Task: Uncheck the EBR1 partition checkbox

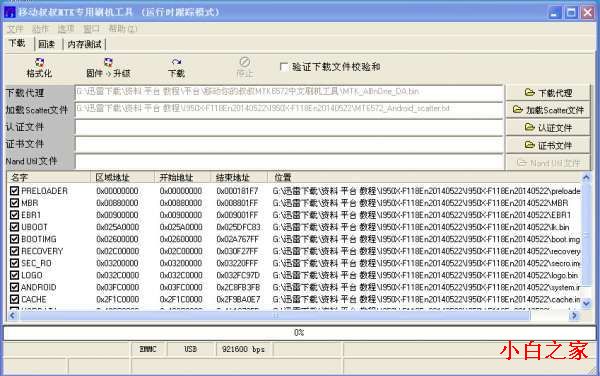Action: click(15, 215)
